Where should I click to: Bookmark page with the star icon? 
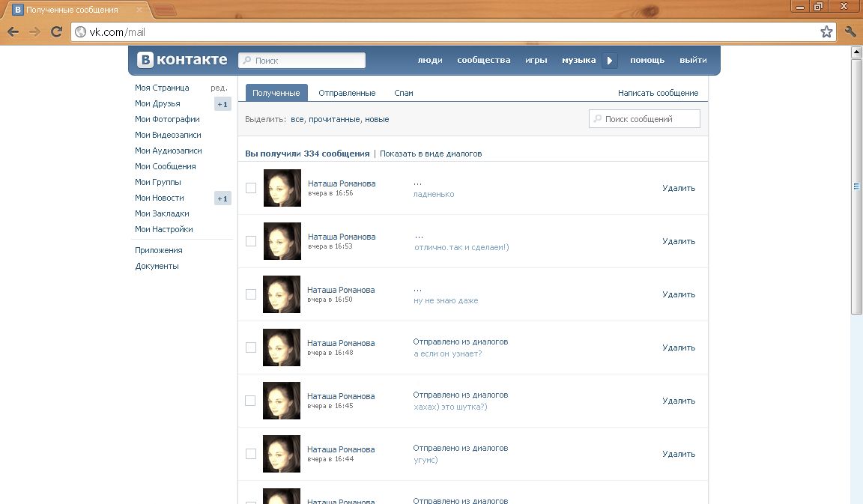826,32
